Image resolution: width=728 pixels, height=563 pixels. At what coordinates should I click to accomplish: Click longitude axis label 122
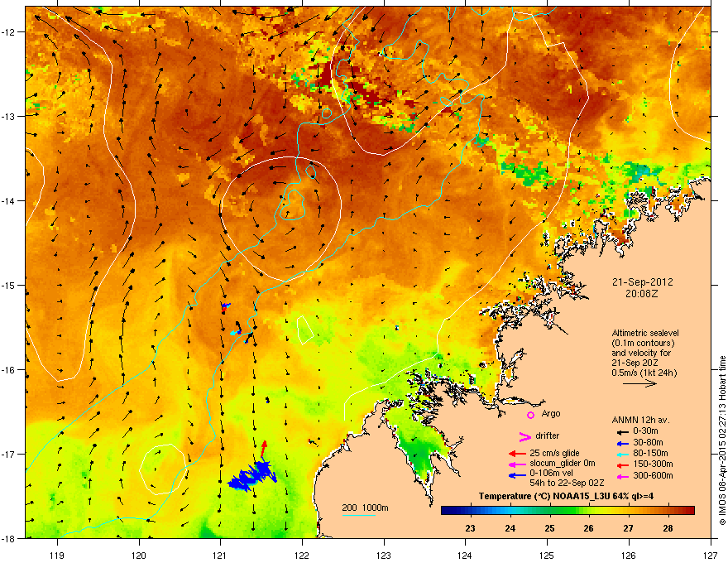pyautogui.click(x=302, y=555)
